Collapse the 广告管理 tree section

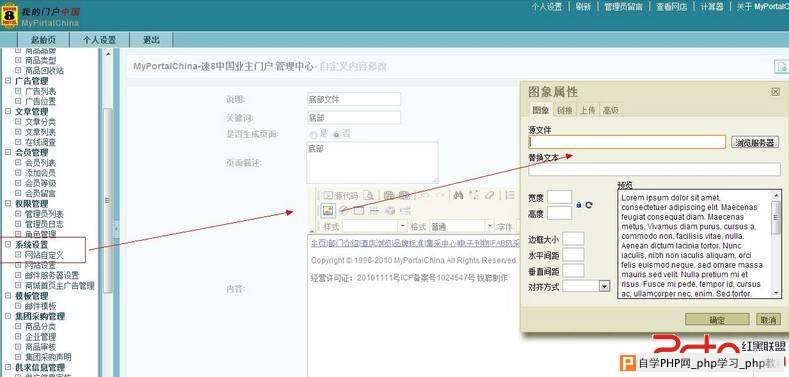8,81
